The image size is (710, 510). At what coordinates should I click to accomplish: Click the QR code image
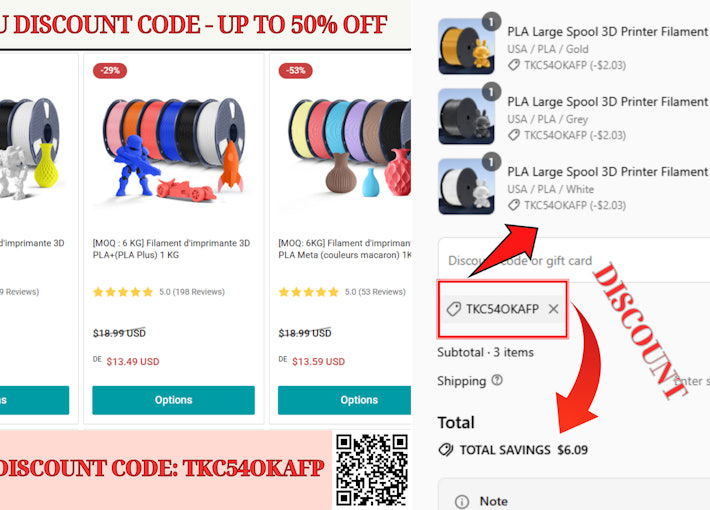coord(371,470)
